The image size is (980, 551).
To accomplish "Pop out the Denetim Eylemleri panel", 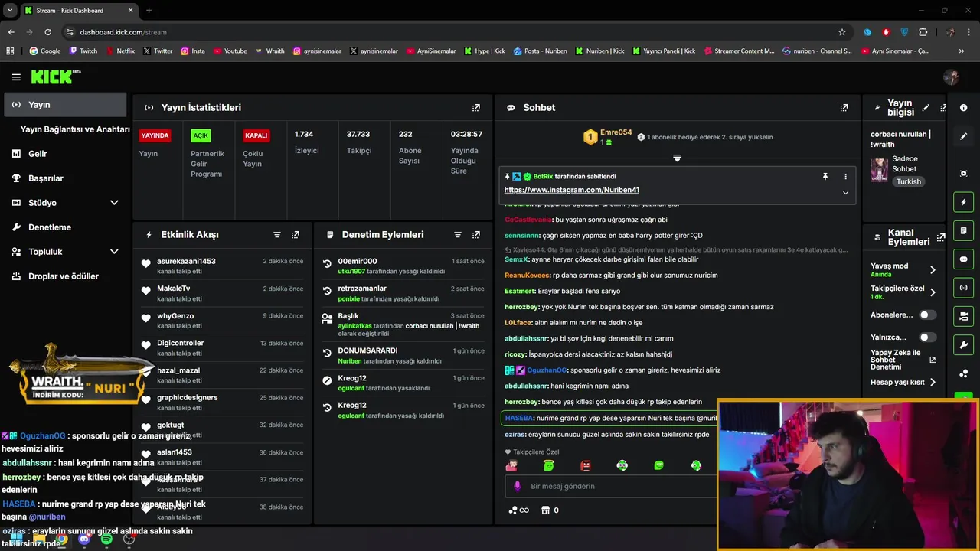I will (476, 235).
